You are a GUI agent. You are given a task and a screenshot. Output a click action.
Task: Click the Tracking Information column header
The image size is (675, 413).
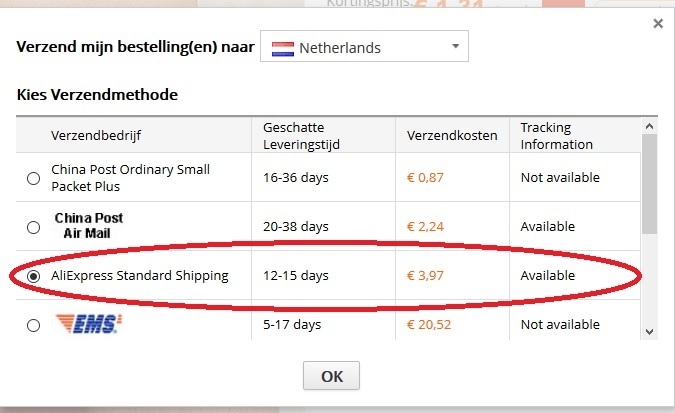click(x=557, y=136)
